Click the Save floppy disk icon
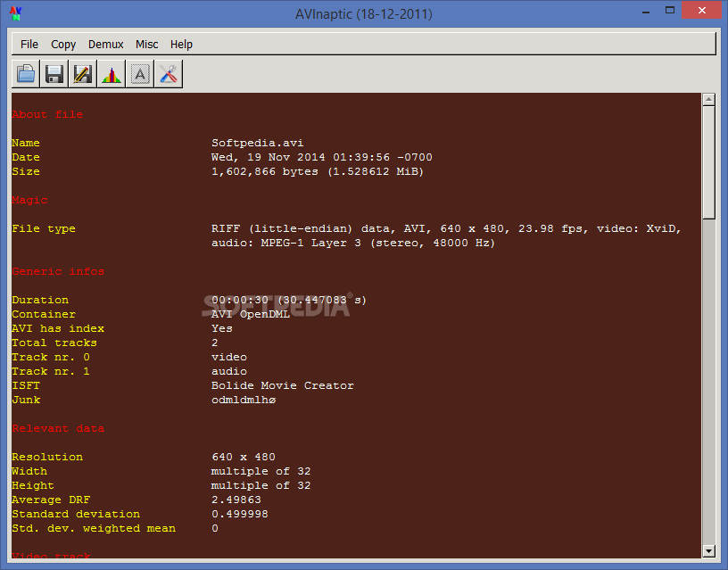728x570 pixels. tap(54, 74)
